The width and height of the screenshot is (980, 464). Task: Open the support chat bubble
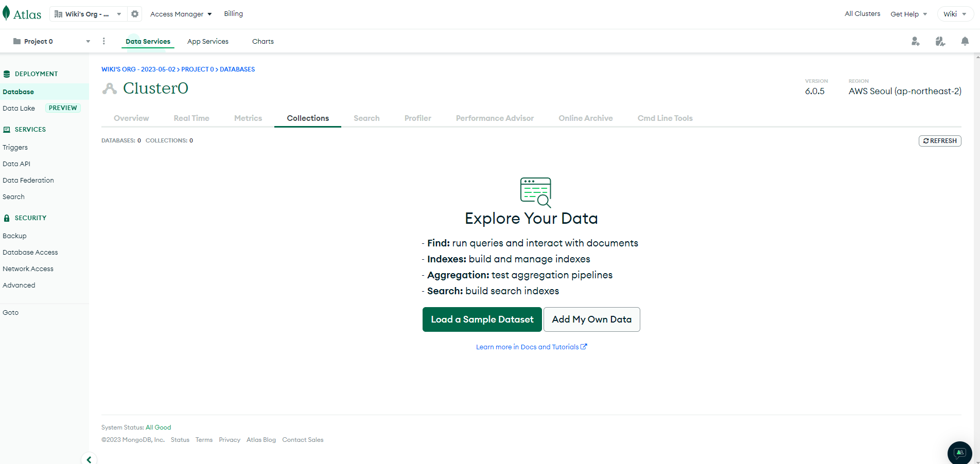click(960, 453)
